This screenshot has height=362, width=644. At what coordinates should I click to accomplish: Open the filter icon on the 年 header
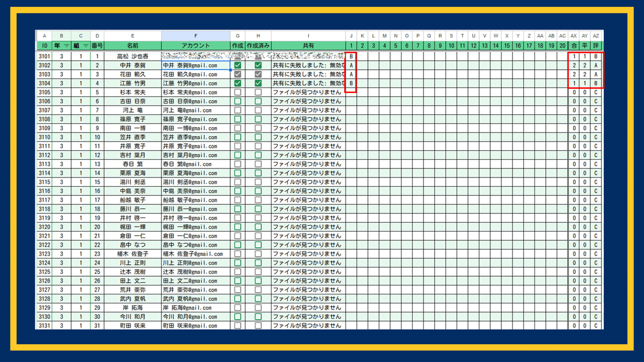pyautogui.click(x=67, y=46)
